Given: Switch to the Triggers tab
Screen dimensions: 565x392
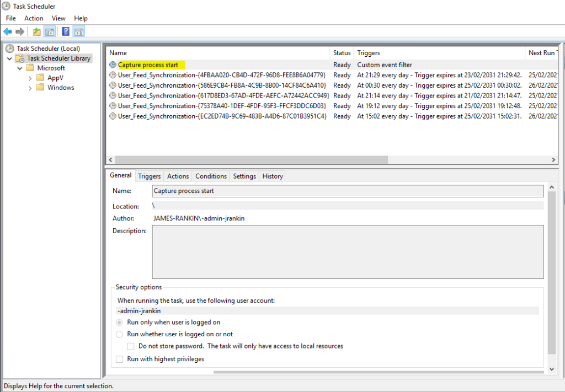Looking at the screenshot, I should (x=149, y=176).
